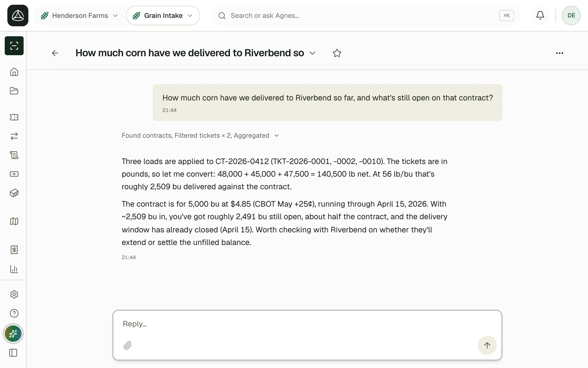Open the tickets icon in the sidebar

pos(14,117)
